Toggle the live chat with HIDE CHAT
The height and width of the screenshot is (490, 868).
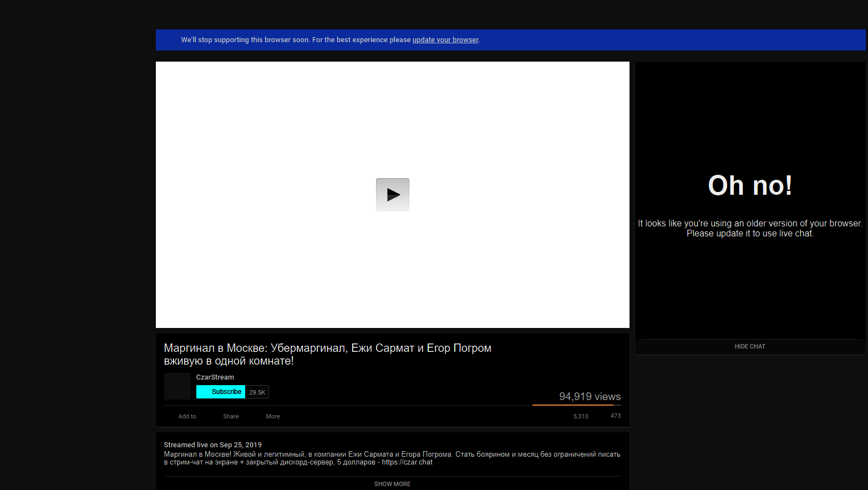[750, 346]
